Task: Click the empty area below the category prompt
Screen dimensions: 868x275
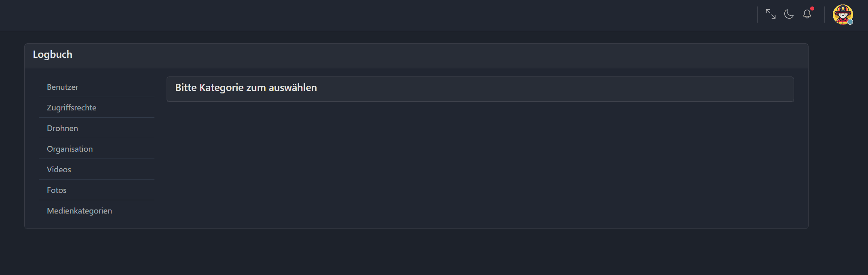Action: tap(480, 162)
